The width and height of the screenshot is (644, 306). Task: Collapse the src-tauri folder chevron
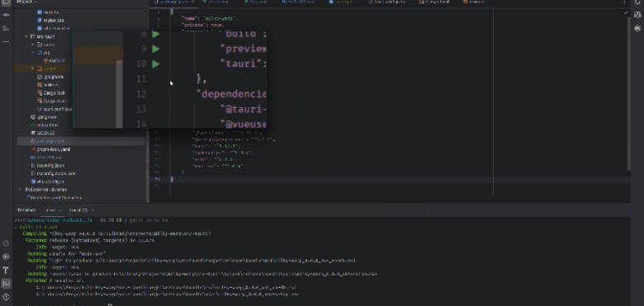26,36
